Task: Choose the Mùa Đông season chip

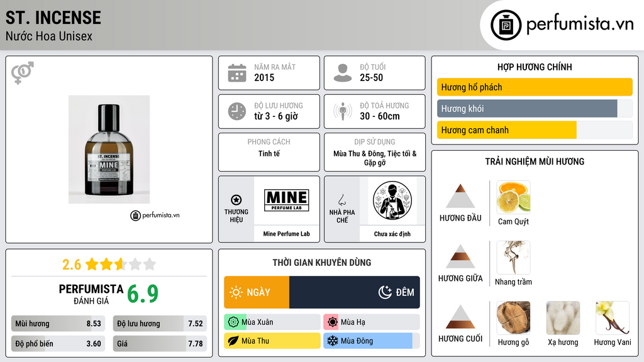Action: (x=372, y=341)
